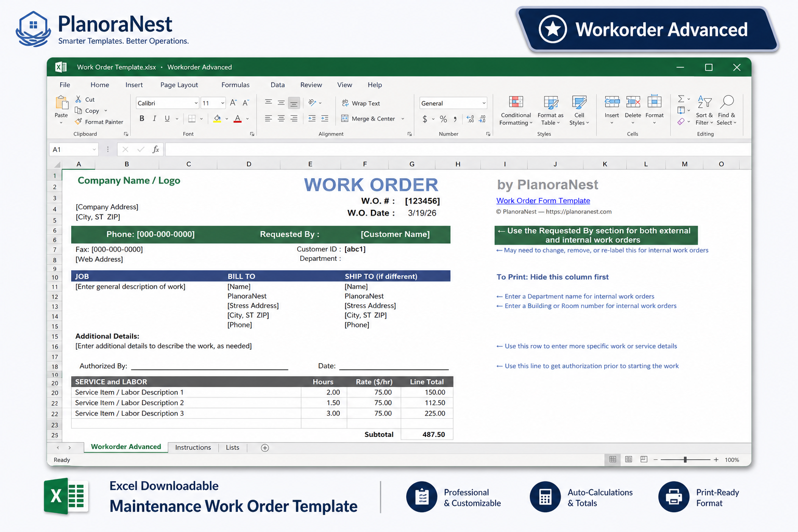Open Conditional Formatting menu

516,111
